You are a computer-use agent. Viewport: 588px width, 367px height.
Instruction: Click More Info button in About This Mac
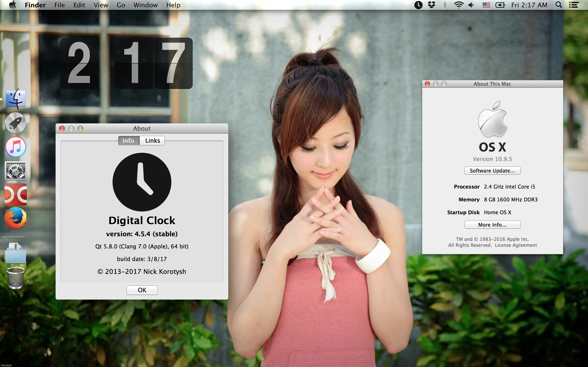[492, 225]
